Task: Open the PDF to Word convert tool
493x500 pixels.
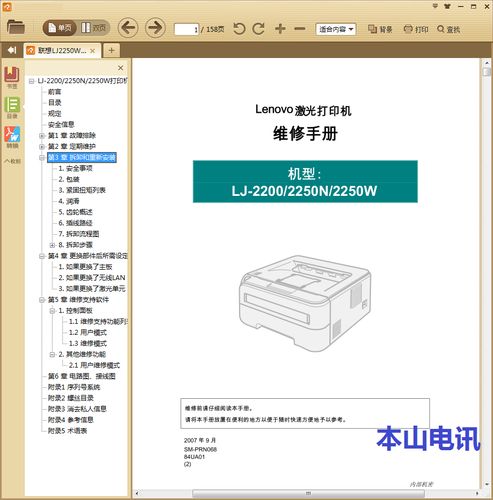Action: tap(12, 137)
